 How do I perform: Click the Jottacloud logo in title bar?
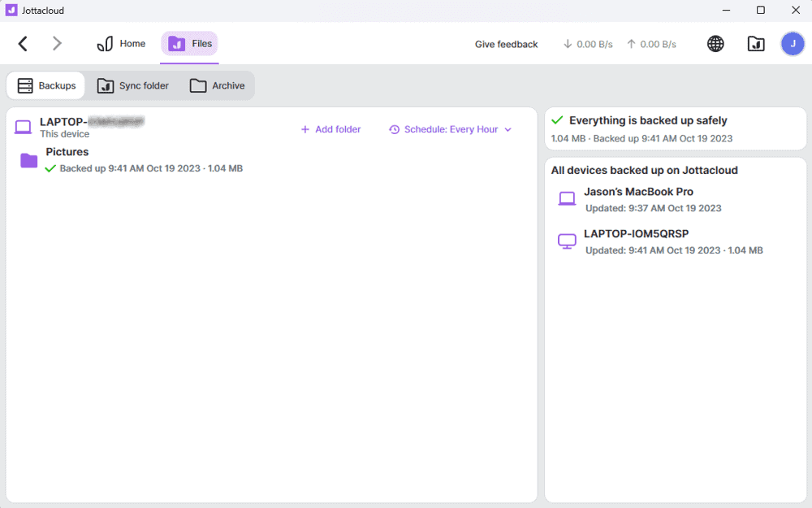click(x=11, y=10)
